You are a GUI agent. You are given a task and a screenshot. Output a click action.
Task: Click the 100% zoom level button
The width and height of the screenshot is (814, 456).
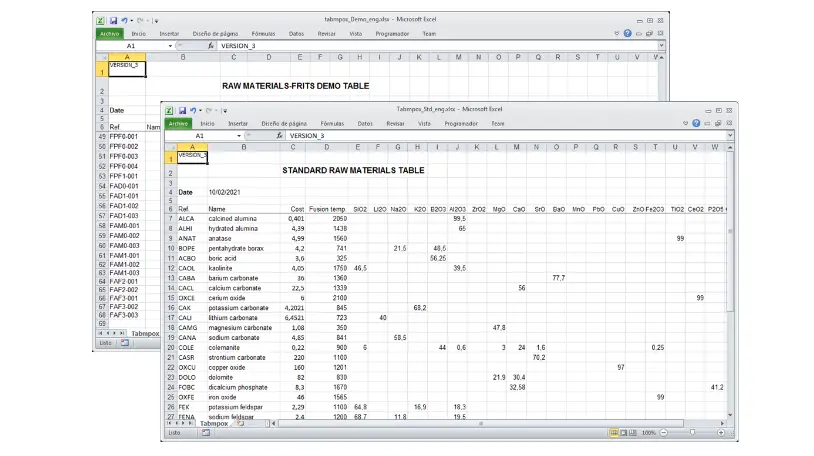pyautogui.click(x=648, y=433)
